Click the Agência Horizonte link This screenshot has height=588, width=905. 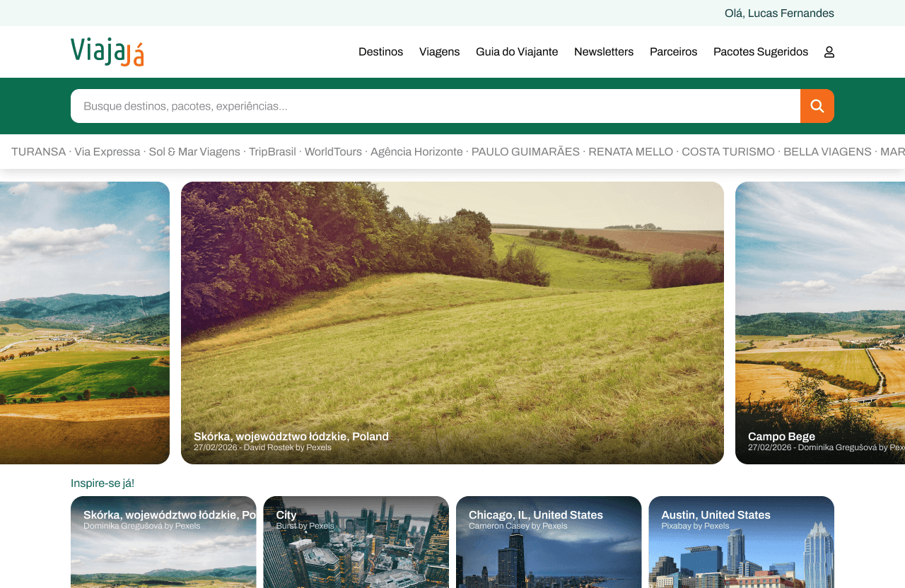pos(416,151)
